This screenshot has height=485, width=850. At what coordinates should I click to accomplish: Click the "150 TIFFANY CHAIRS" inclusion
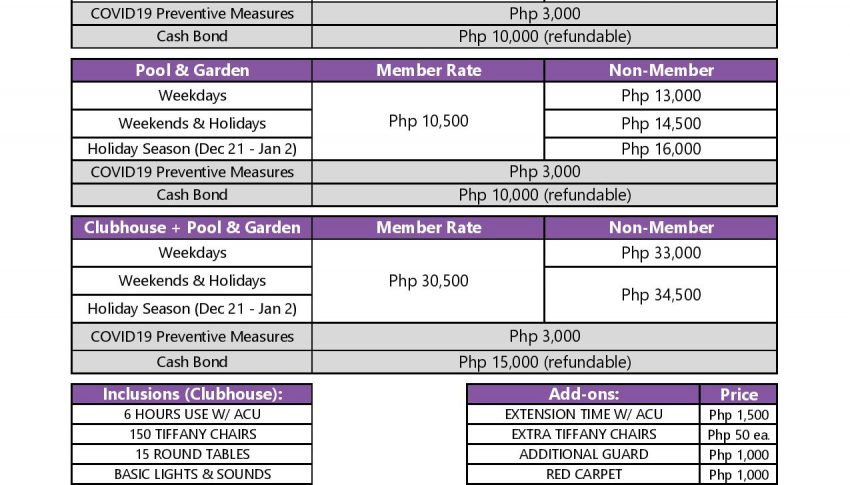[x=192, y=434]
